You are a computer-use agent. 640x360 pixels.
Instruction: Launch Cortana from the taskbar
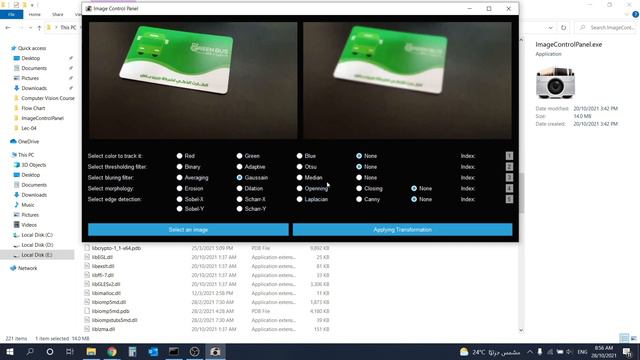point(50,351)
